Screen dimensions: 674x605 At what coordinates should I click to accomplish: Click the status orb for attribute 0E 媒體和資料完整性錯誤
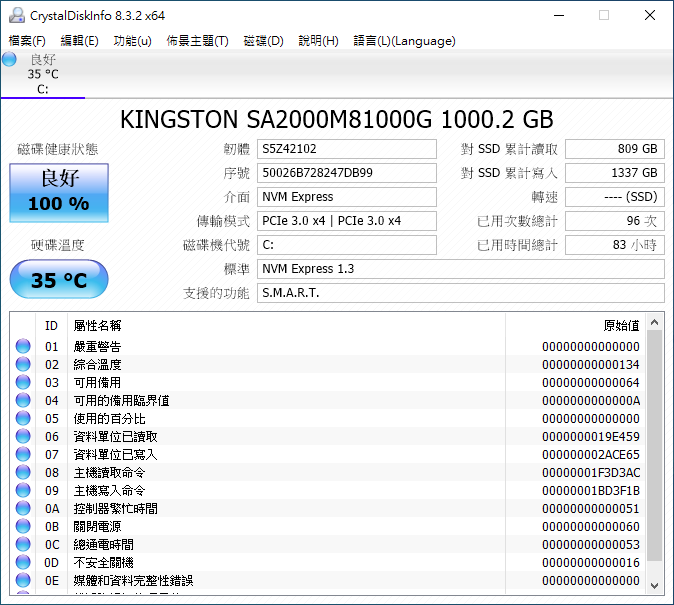coord(23,580)
